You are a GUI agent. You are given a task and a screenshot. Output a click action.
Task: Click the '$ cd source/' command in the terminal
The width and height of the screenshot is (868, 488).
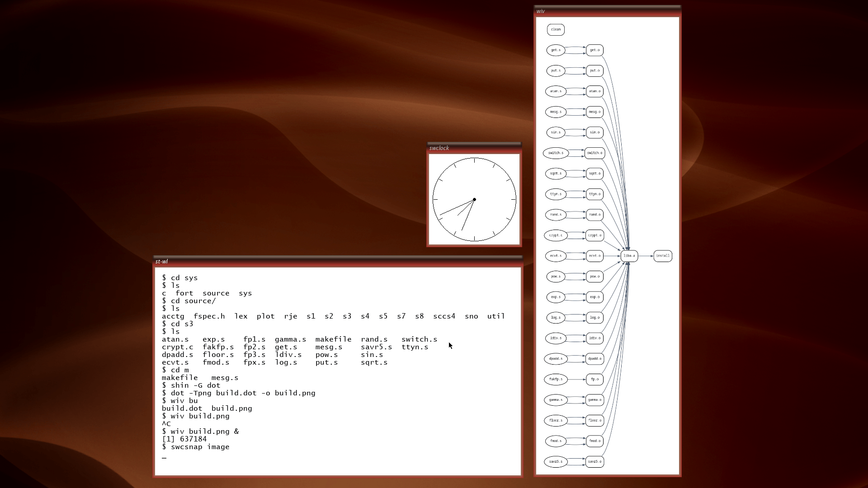click(189, 301)
